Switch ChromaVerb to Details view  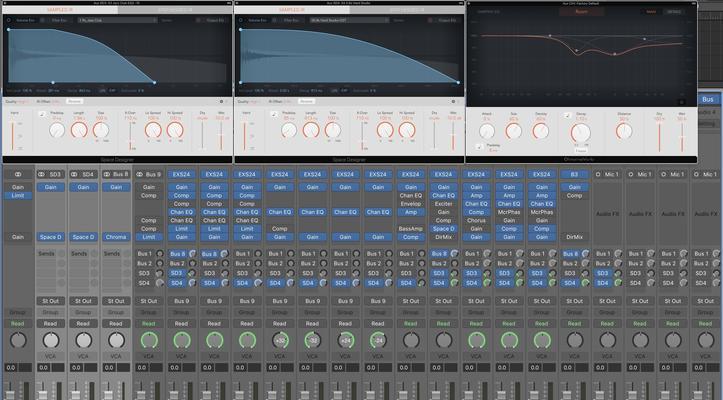[674, 12]
